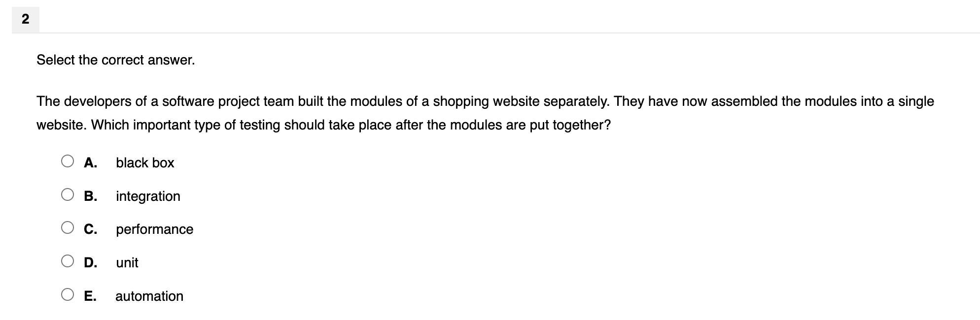Click the question line starting 'website. Which important'
The width and height of the screenshot is (980, 320).
click(323, 125)
